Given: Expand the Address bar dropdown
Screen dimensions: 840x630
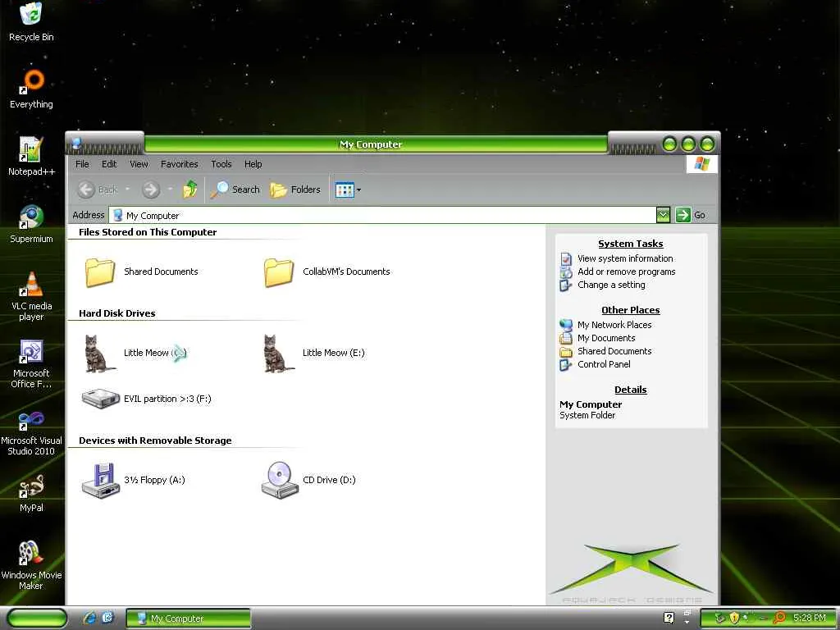Looking at the screenshot, I should pyautogui.click(x=663, y=216).
